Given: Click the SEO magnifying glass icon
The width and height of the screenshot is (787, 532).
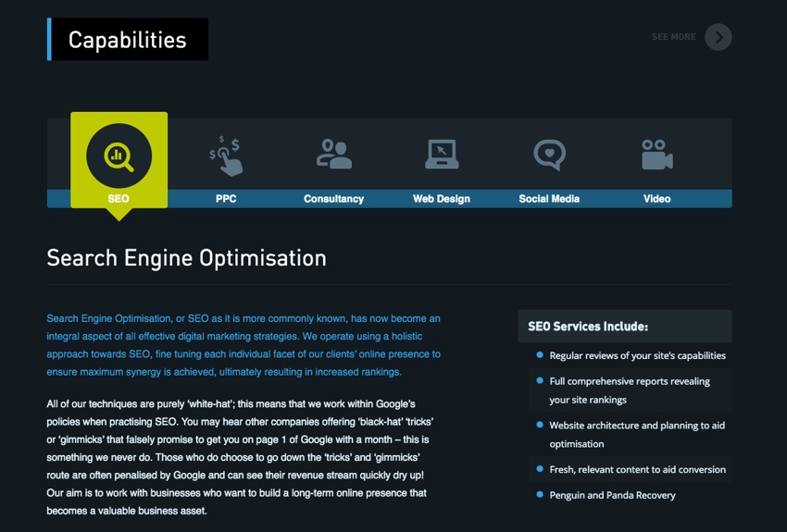Looking at the screenshot, I should pyautogui.click(x=119, y=156).
